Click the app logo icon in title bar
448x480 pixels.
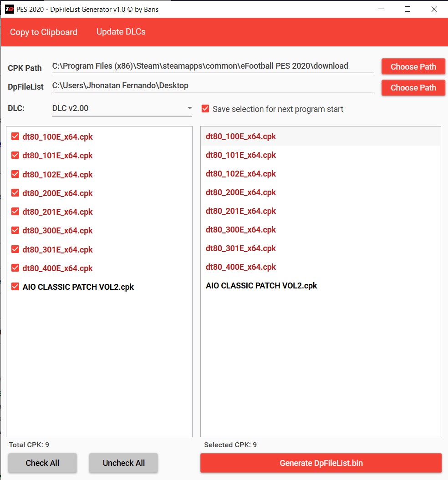pyautogui.click(x=10, y=9)
